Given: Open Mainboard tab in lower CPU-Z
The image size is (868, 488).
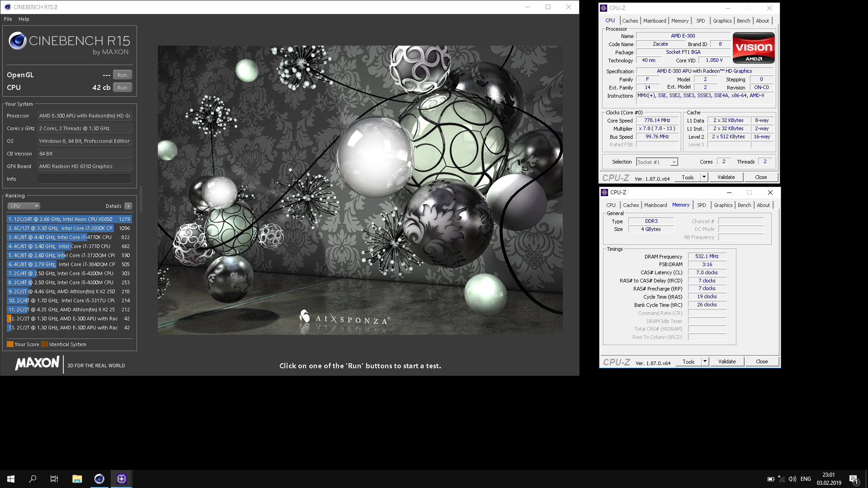Looking at the screenshot, I should [x=656, y=205].
